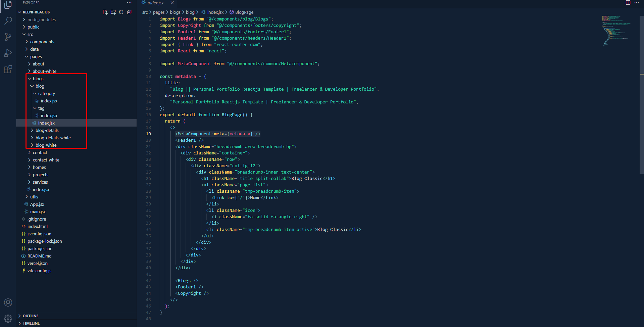Refresh the Explorer file tree

(x=121, y=12)
